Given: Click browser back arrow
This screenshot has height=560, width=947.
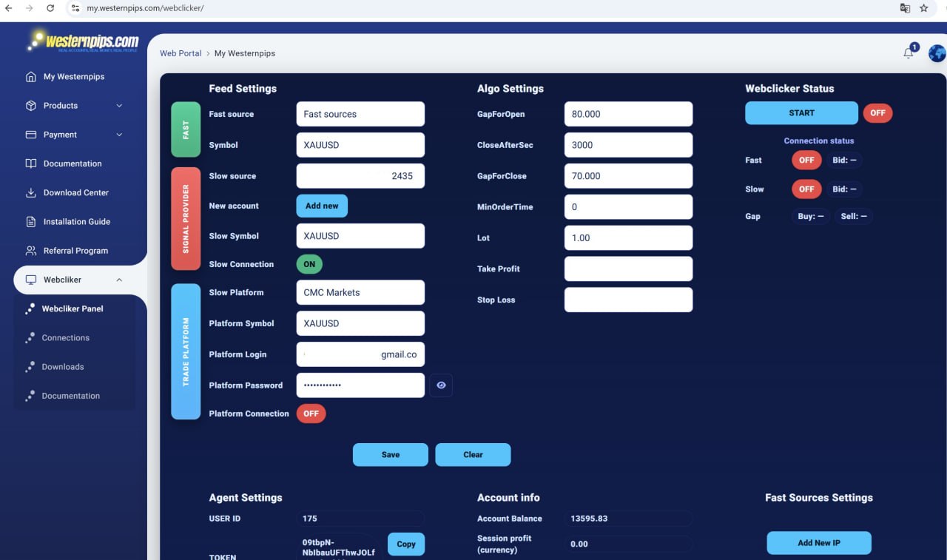Looking at the screenshot, I should tap(9, 8).
